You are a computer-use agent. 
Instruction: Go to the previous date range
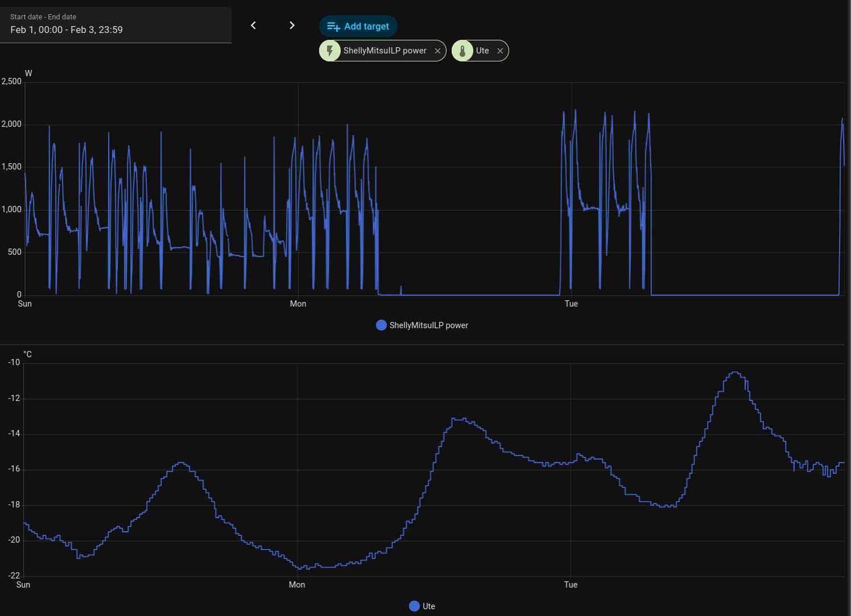(x=254, y=26)
